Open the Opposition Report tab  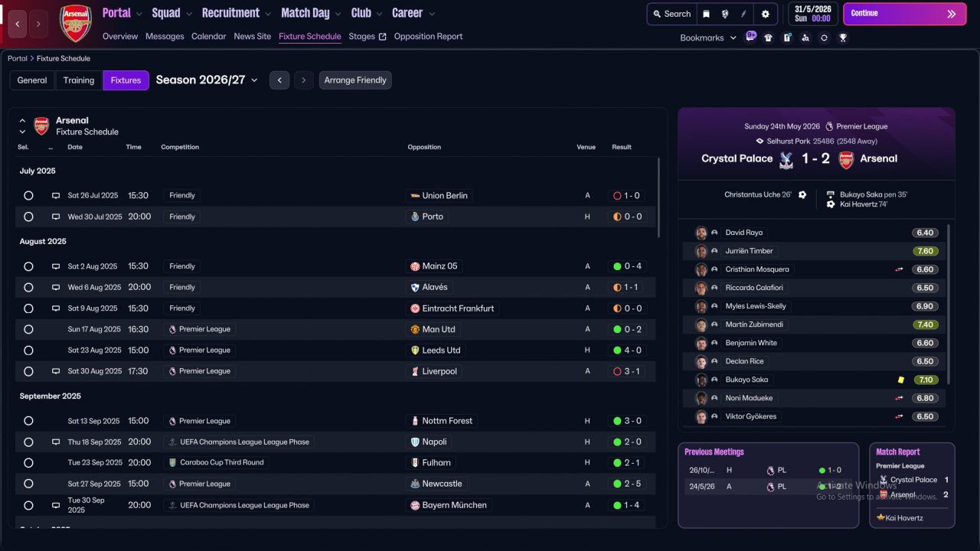(x=428, y=36)
